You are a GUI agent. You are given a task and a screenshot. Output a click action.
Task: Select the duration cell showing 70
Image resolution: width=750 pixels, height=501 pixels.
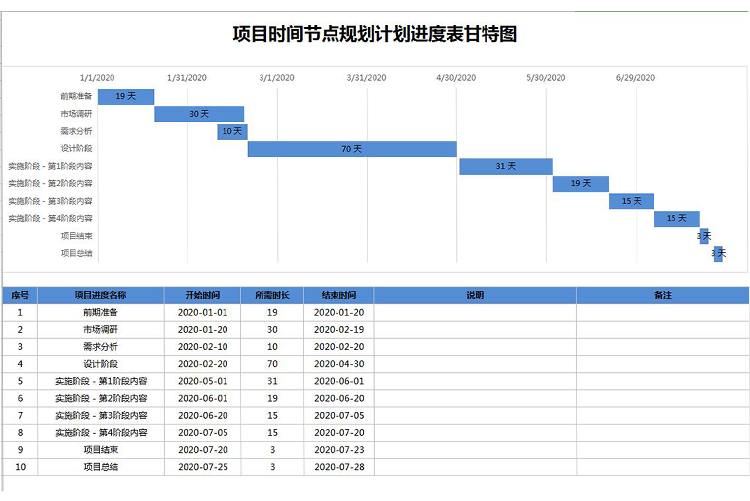272,364
